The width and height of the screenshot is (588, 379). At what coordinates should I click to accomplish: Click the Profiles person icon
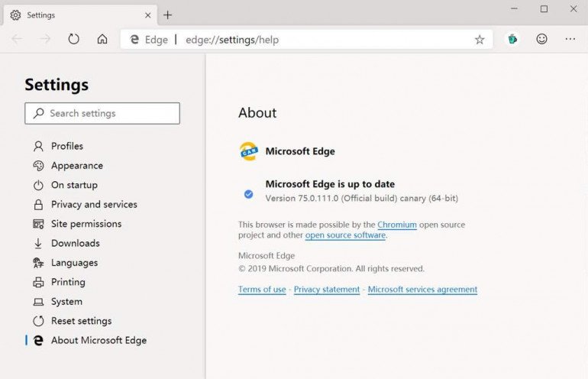(x=38, y=146)
